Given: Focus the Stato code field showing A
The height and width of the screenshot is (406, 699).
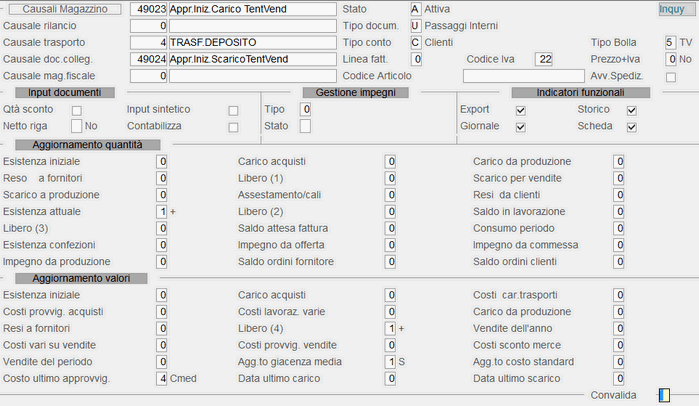Looking at the screenshot, I should point(415,9).
